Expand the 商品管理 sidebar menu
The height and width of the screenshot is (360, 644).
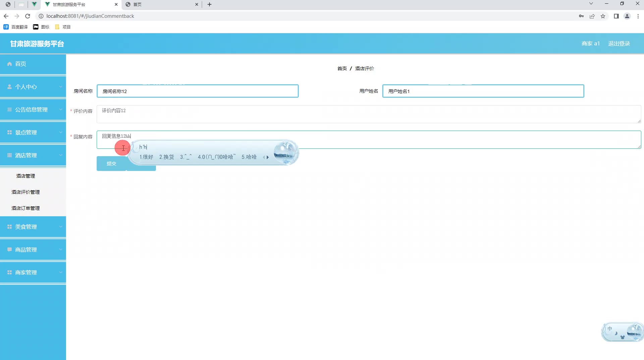pyautogui.click(x=33, y=250)
